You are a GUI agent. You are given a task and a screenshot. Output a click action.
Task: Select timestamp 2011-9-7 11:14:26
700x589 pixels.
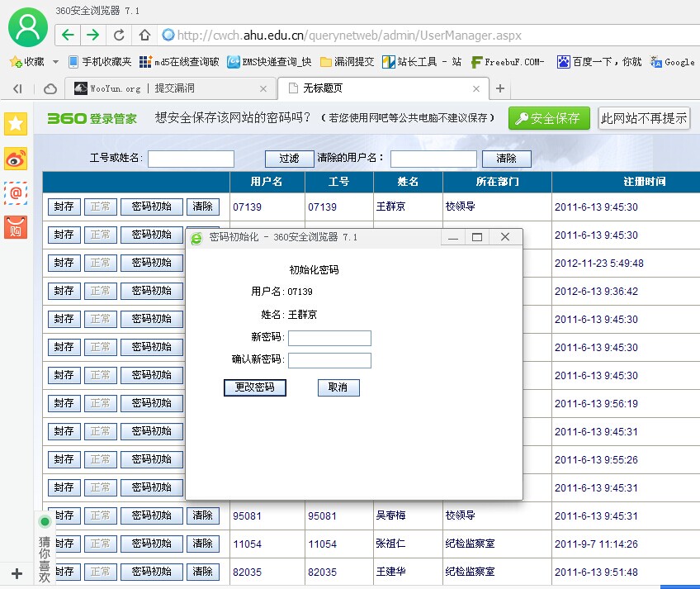(596, 544)
